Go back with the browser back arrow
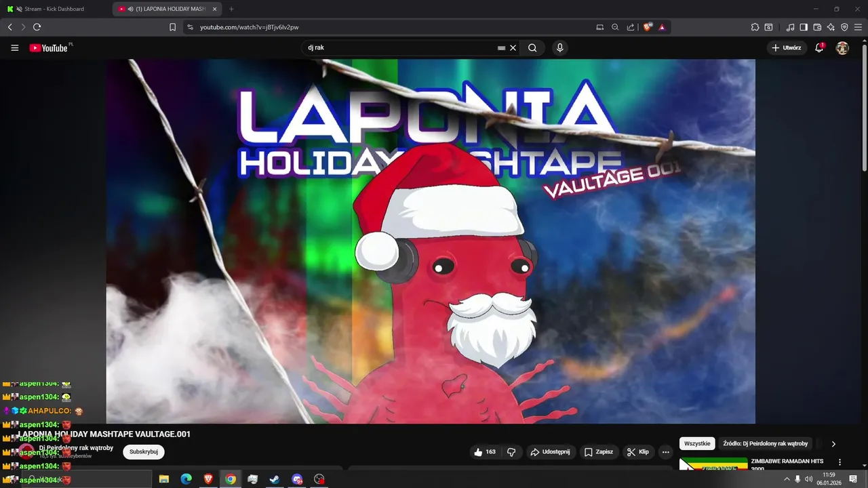 tap(9, 27)
